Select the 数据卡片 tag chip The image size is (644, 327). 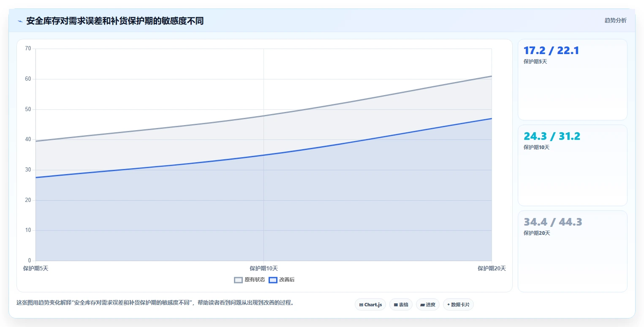[458, 305]
